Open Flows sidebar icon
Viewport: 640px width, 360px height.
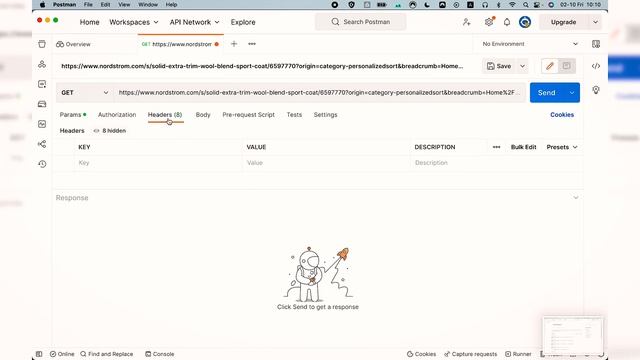pyautogui.click(x=42, y=144)
